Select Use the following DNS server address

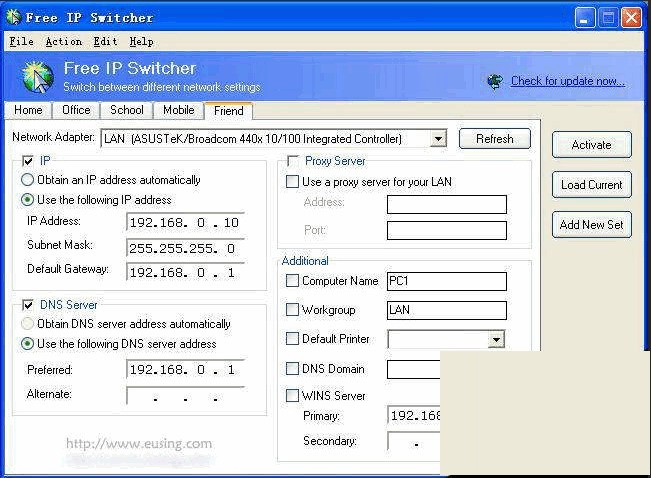point(28,344)
